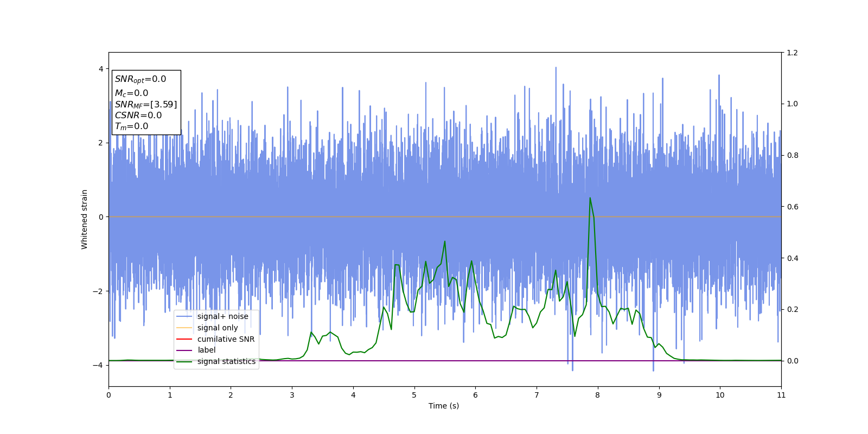Screen dimensions: 868x434
Task: Click the left y-axis tick label 2
Action: [x=100, y=143]
